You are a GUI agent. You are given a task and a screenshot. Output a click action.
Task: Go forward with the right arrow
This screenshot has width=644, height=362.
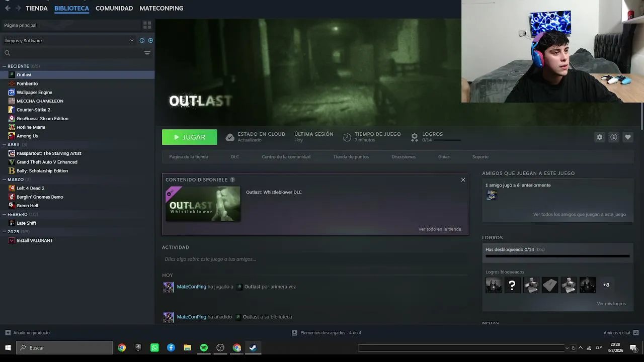(18, 8)
